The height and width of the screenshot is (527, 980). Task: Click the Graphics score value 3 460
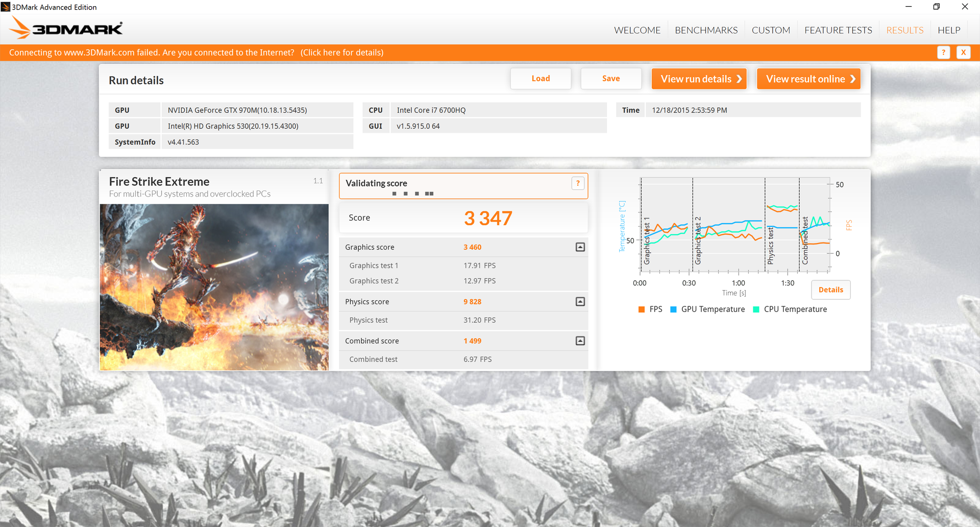coord(473,247)
